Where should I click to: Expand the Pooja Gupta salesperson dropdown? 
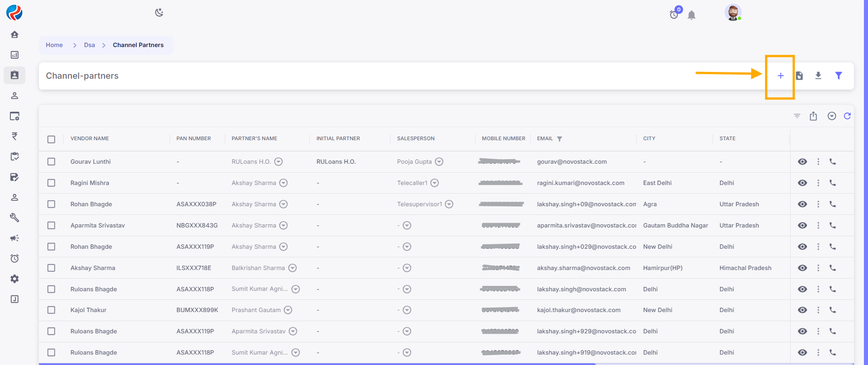[439, 161]
